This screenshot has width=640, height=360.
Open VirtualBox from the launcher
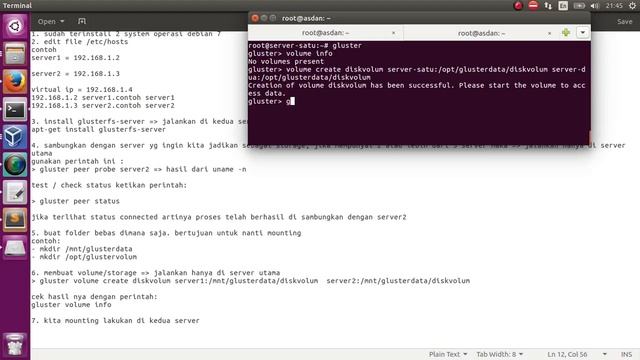tap(15, 137)
